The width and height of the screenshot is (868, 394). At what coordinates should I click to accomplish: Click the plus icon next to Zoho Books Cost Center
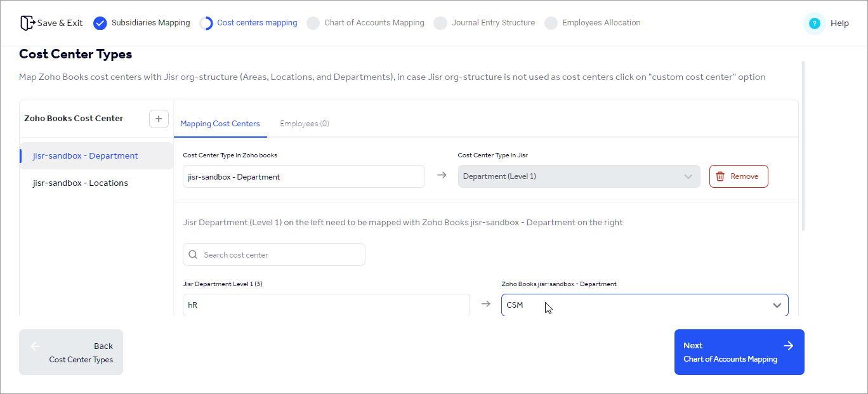coord(159,119)
